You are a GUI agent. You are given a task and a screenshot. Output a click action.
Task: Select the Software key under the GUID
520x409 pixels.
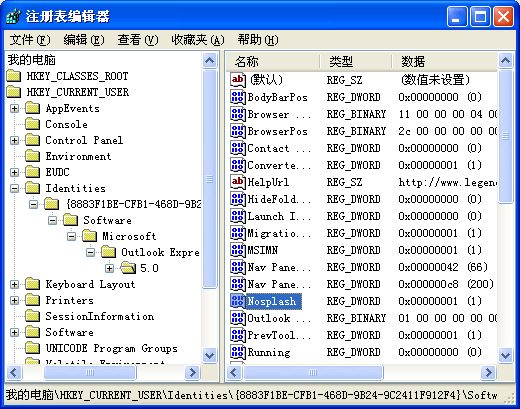(x=107, y=220)
